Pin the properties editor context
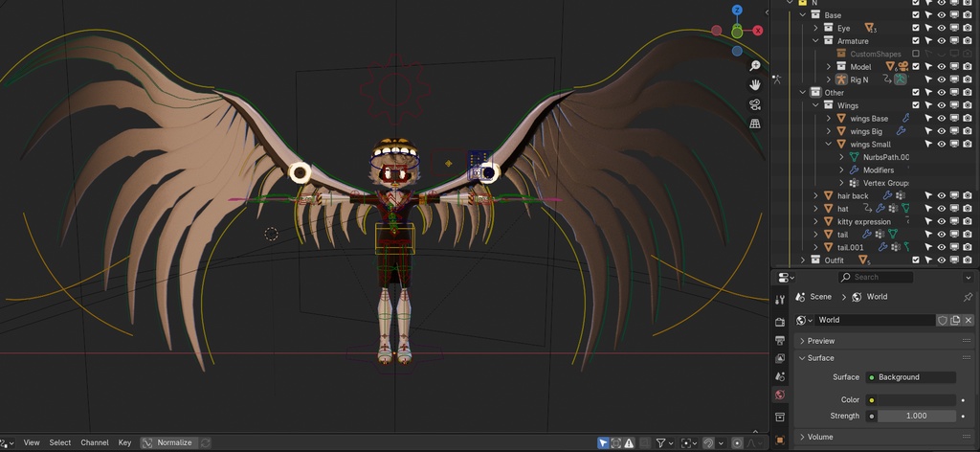Screen dimensions: 980x452 click(x=969, y=297)
